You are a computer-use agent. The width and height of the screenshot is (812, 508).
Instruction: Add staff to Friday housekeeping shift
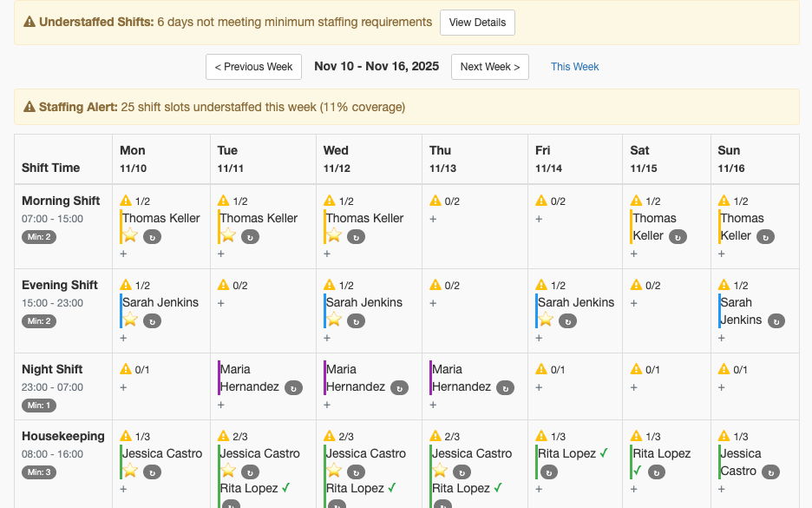tap(539, 489)
